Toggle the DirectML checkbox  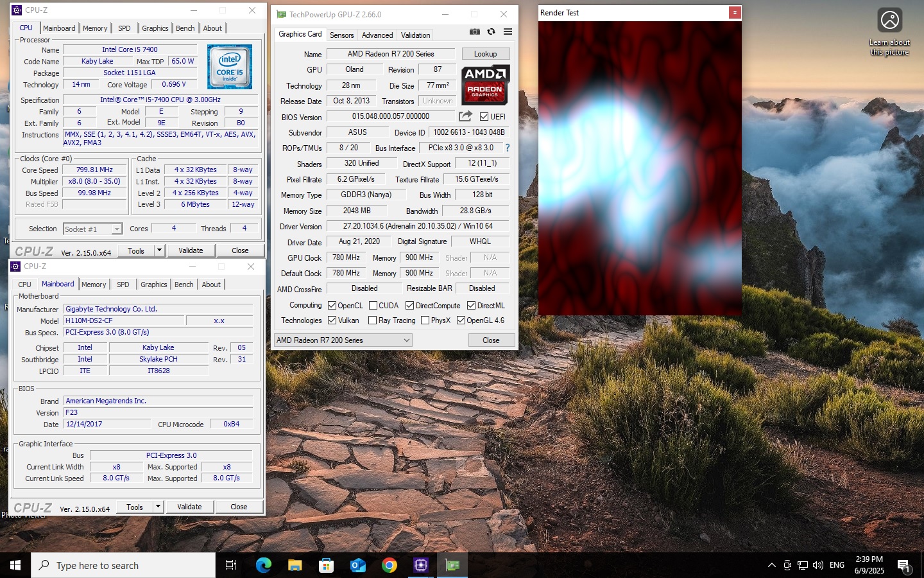coord(471,306)
